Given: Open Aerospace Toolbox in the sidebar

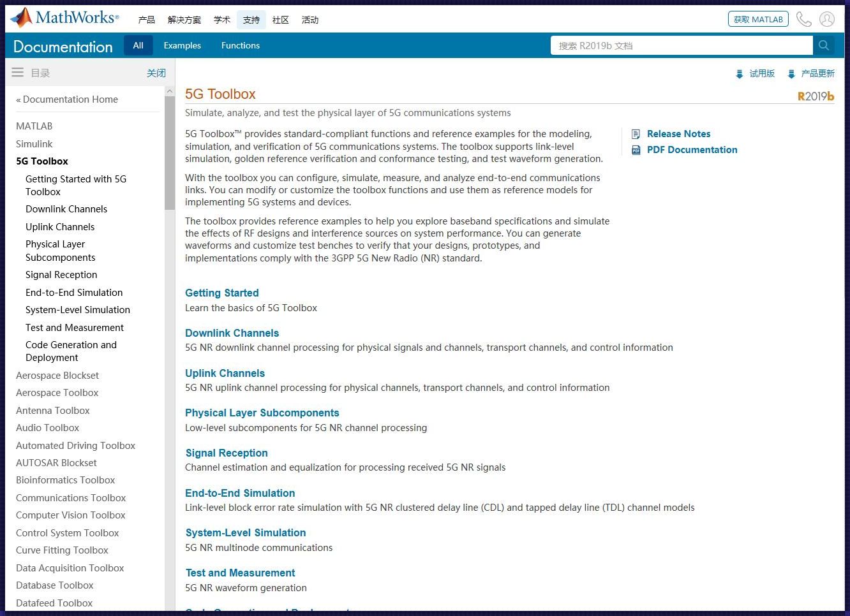Looking at the screenshot, I should pos(57,393).
